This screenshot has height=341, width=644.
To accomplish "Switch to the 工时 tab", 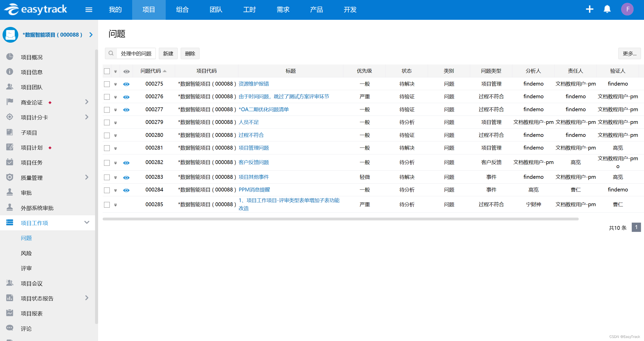I will point(249,10).
